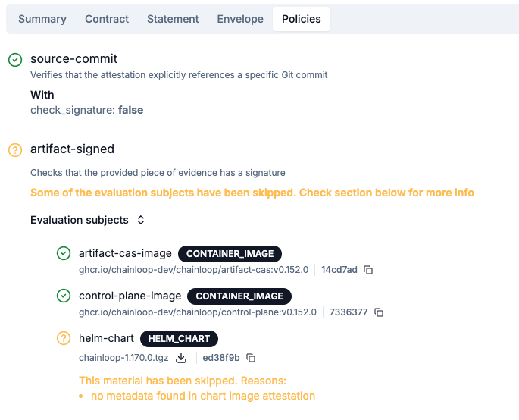Go to the Statement tab

(x=173, y=19)
